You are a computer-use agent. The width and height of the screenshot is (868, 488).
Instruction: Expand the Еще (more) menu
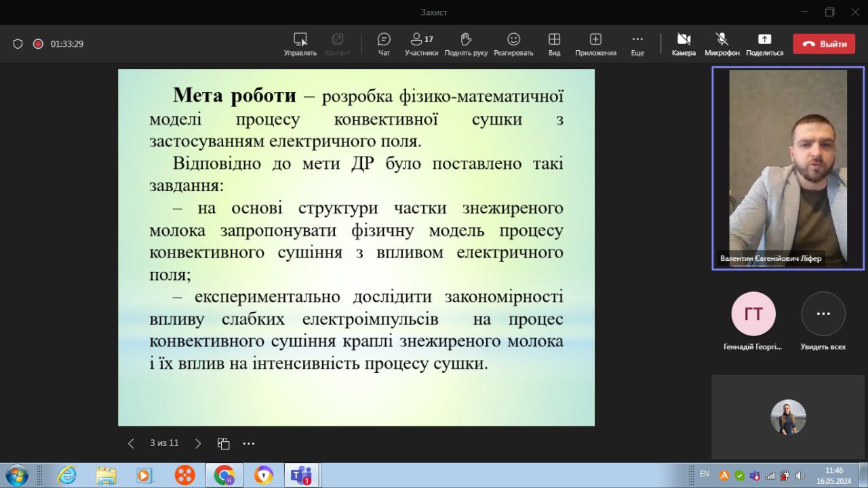637,44
